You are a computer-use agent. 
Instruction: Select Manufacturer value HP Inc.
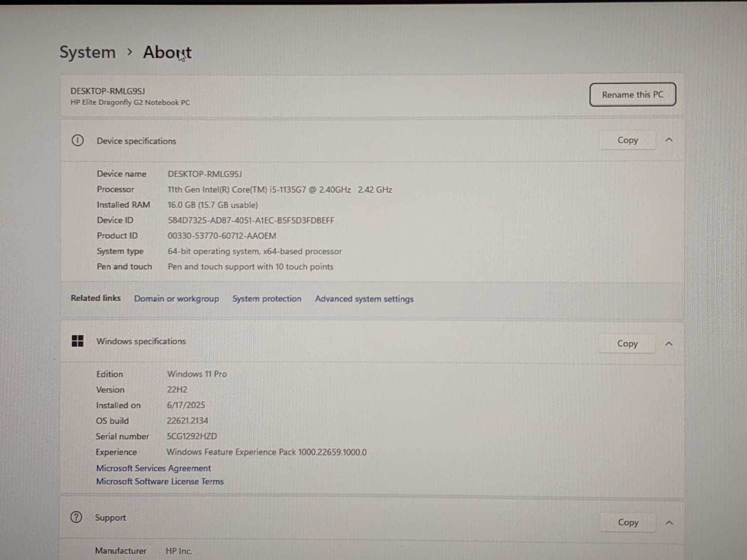pos(179,551)
